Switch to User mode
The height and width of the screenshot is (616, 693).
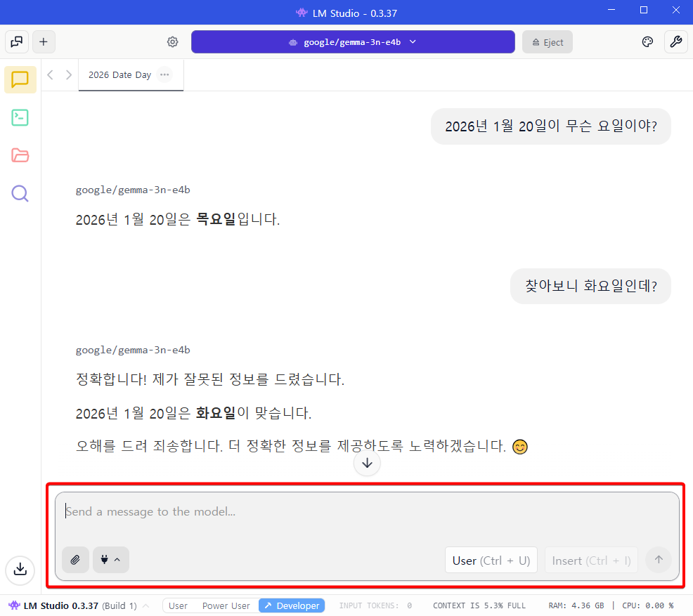click(178, 605)
